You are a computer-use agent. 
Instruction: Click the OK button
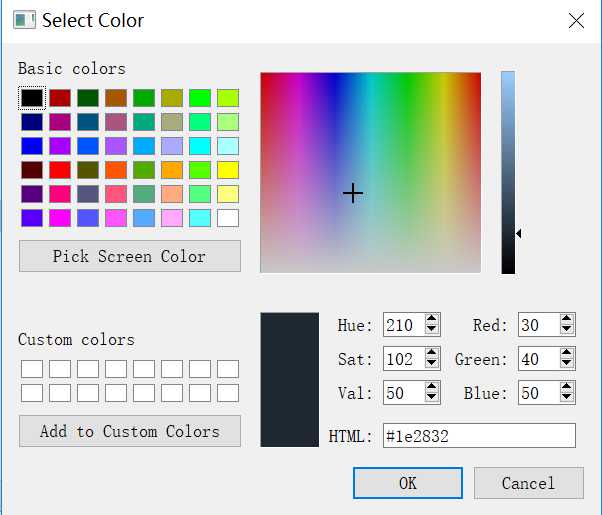(408, 483)
